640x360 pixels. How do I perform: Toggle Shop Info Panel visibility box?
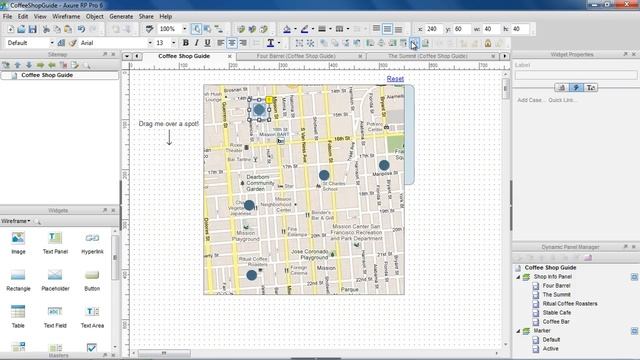click(x=634, y=277)
